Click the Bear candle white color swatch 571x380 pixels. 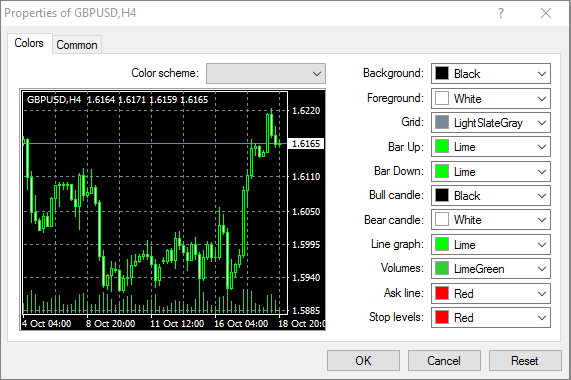(x=442, y=220)
